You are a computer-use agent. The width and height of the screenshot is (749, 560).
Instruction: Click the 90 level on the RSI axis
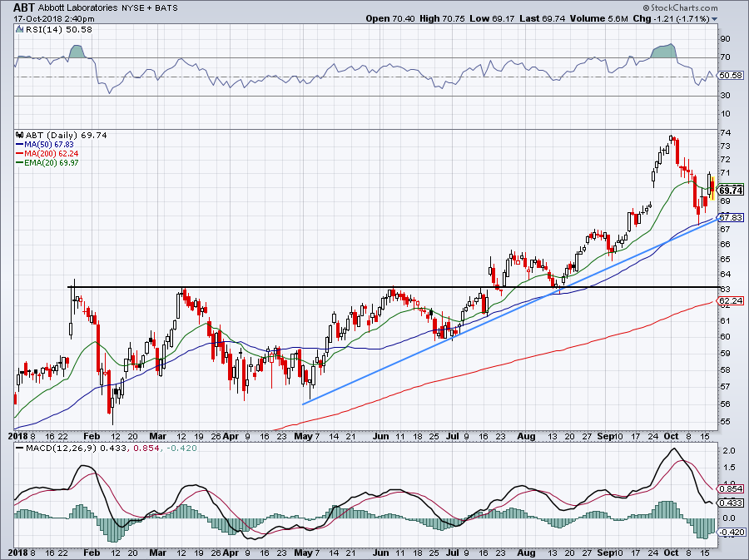click(x=725, y=38)
